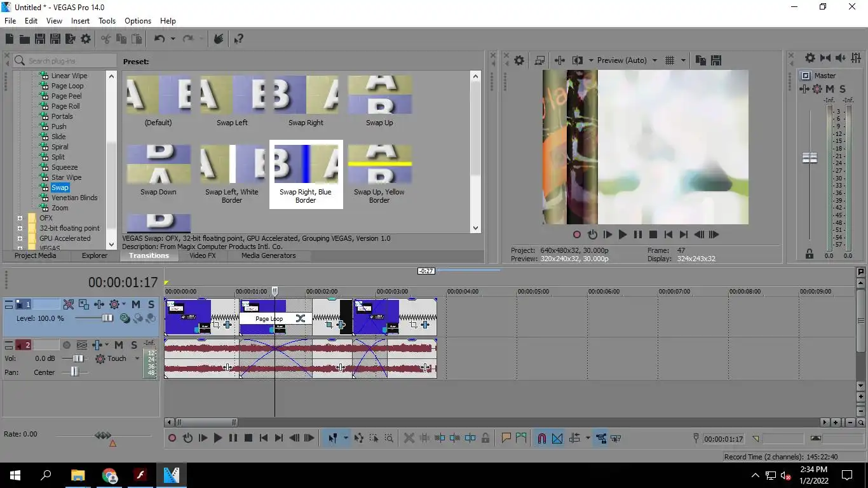
Task: Toggle Enable Snapping magnet icon
Action: pyautogui.click(x=542, y=438)
